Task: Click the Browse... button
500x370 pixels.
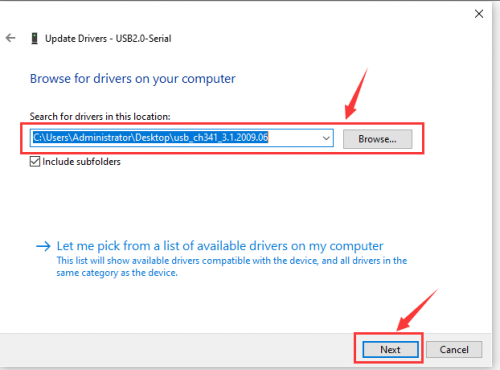Action: [378, 139]
